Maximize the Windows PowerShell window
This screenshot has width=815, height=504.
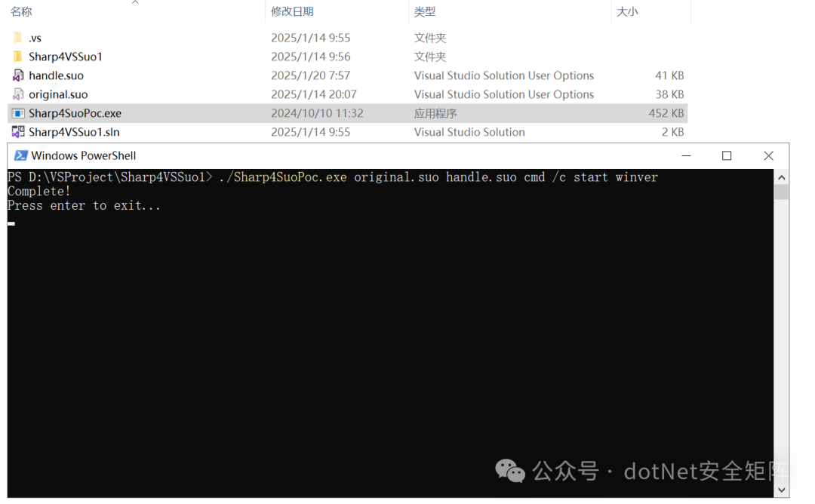pos(727,155)
